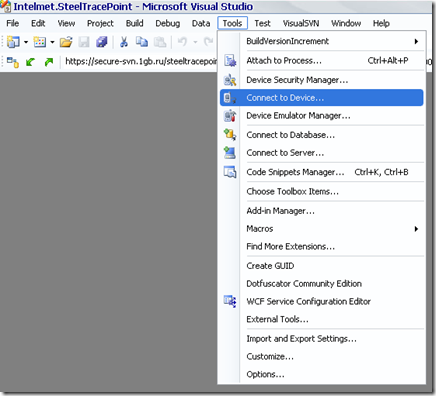
Task: Click the green SVN commit arrow
Action: point(49,62)
